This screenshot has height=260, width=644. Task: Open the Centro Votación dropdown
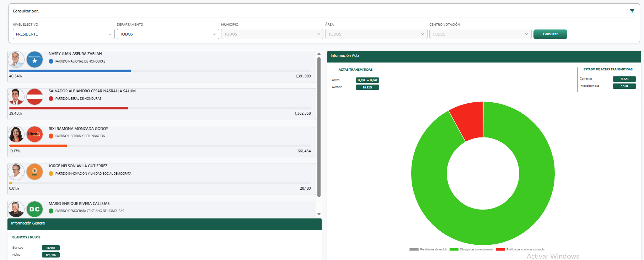[480, 34]
